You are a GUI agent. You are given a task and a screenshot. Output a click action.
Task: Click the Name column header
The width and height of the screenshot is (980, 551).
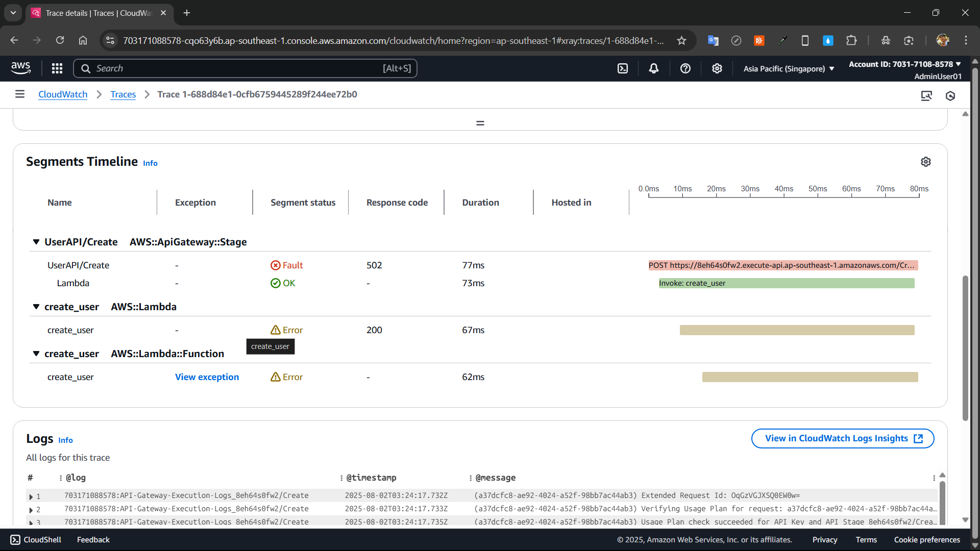pyautogui.click(x=60, y=203)
